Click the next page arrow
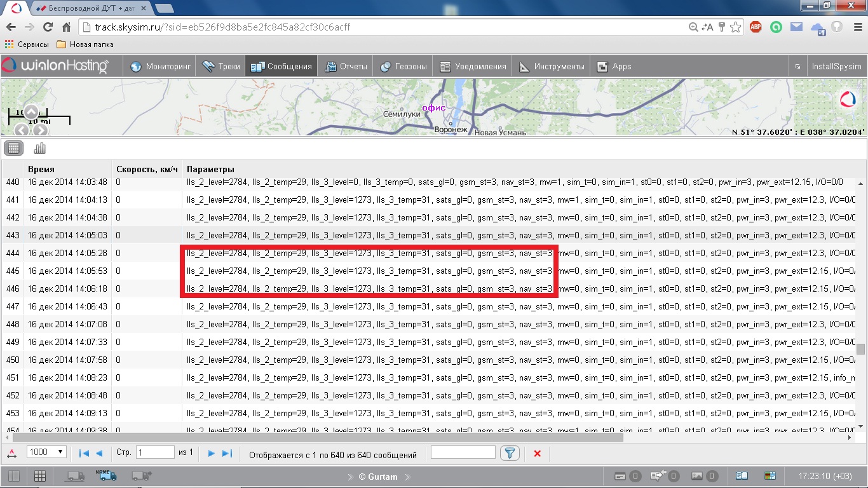Viewport: 868px width, 488px height. (212, 453)
